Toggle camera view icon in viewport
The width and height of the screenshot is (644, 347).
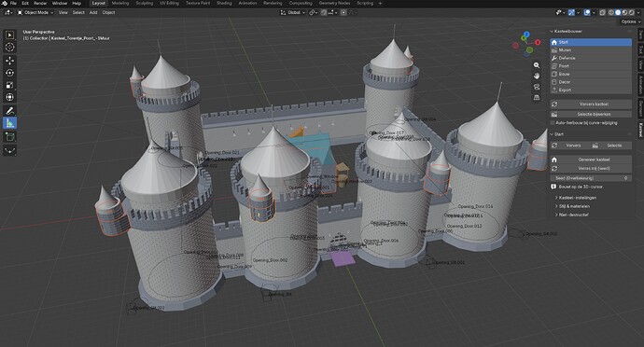[537, 87]
